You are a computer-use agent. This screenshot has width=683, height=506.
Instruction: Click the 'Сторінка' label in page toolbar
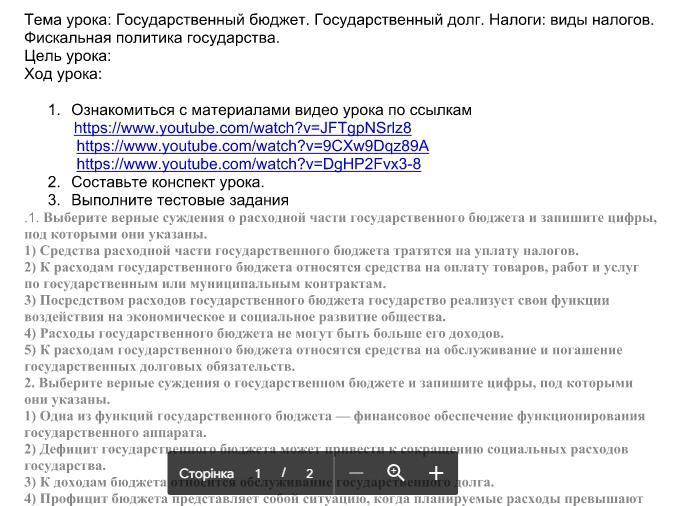(206, 473)
